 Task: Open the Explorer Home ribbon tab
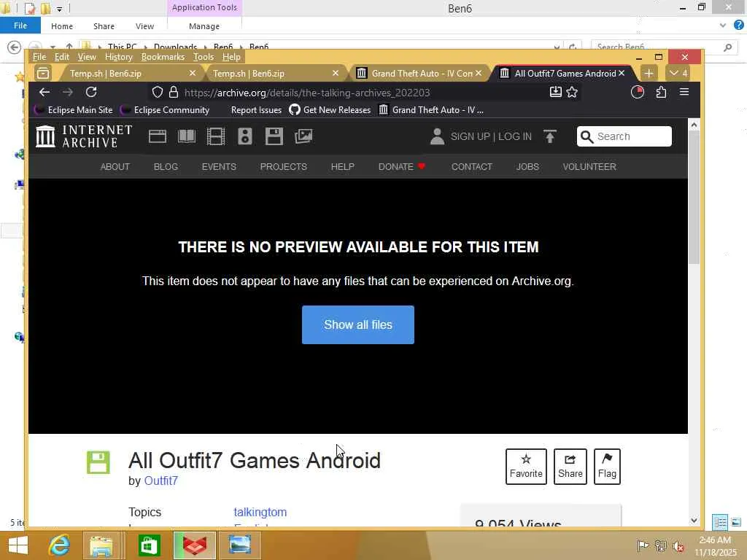(62, 26)
